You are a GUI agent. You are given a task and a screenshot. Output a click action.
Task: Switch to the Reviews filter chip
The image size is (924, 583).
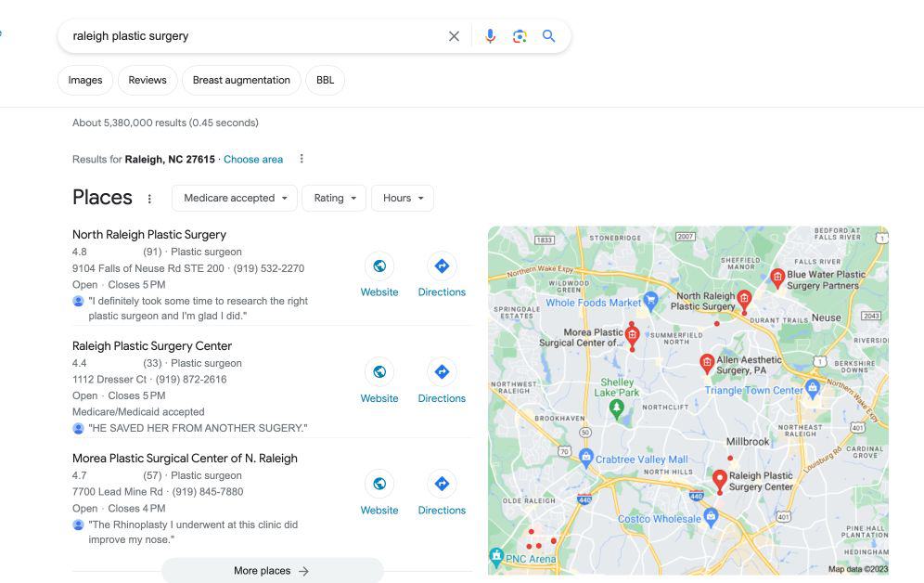point(148,80)
